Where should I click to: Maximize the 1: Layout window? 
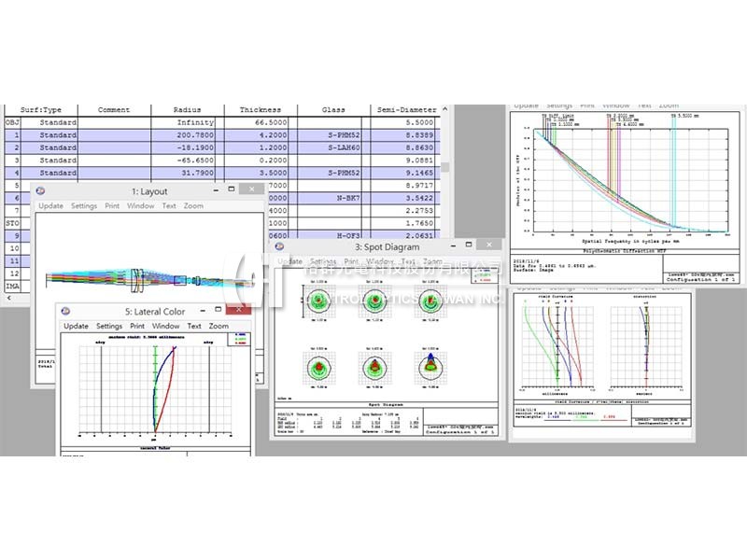[x=232, y=189]
